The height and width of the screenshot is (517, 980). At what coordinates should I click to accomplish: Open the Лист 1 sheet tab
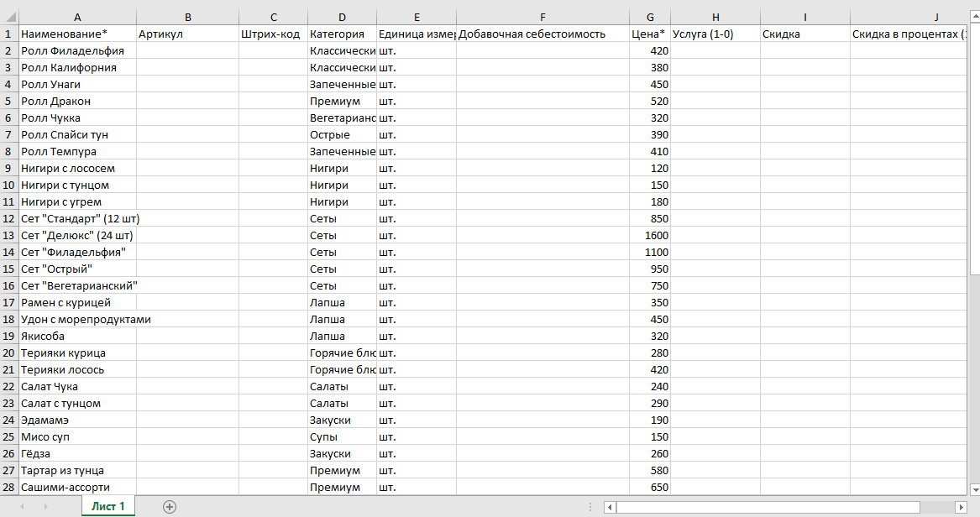pos(108,506)
